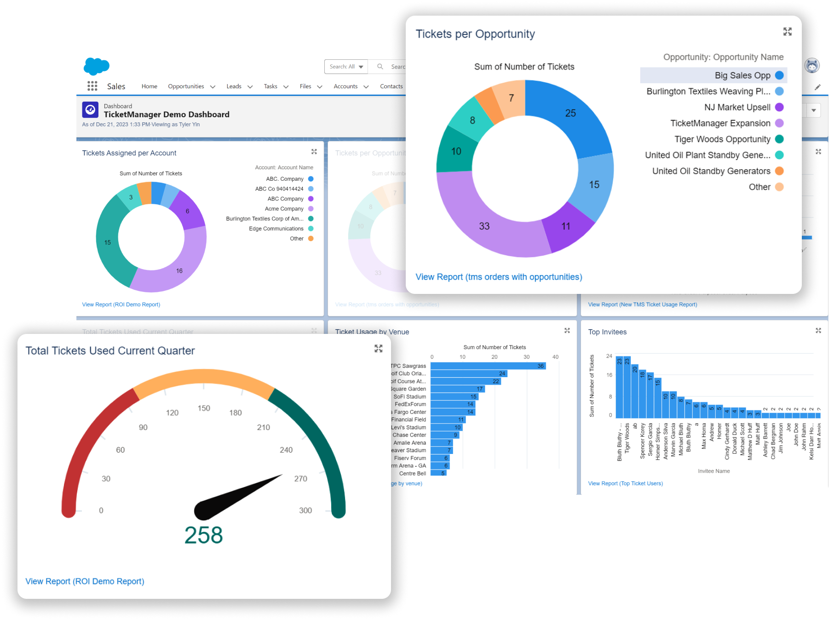
Task: Open the Search: All scope dropdown
Action: (346, 66)
